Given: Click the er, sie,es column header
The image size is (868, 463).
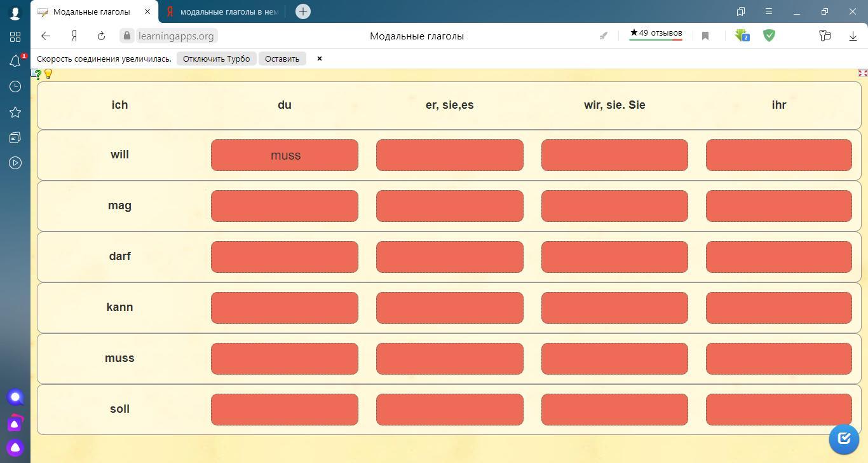Looking at the screenshot, I should click(450, 105).
